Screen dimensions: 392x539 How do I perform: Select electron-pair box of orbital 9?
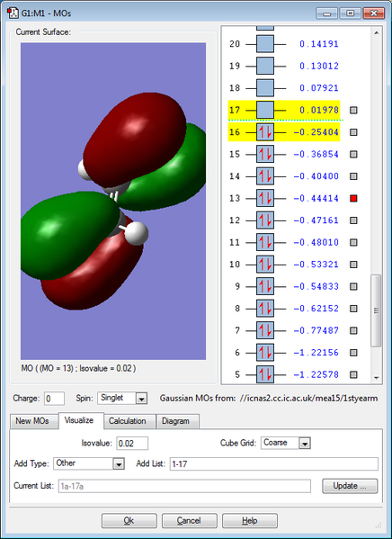pyautogui.click(x=265, y=286)
